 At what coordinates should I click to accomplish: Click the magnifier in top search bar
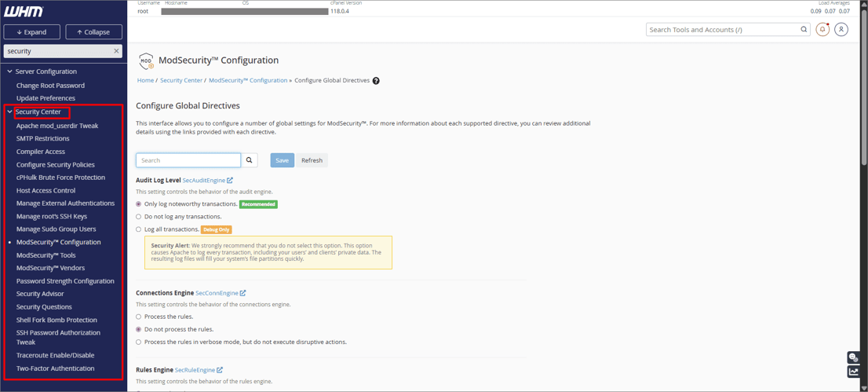pyautogui.click(x=804, y=30)
